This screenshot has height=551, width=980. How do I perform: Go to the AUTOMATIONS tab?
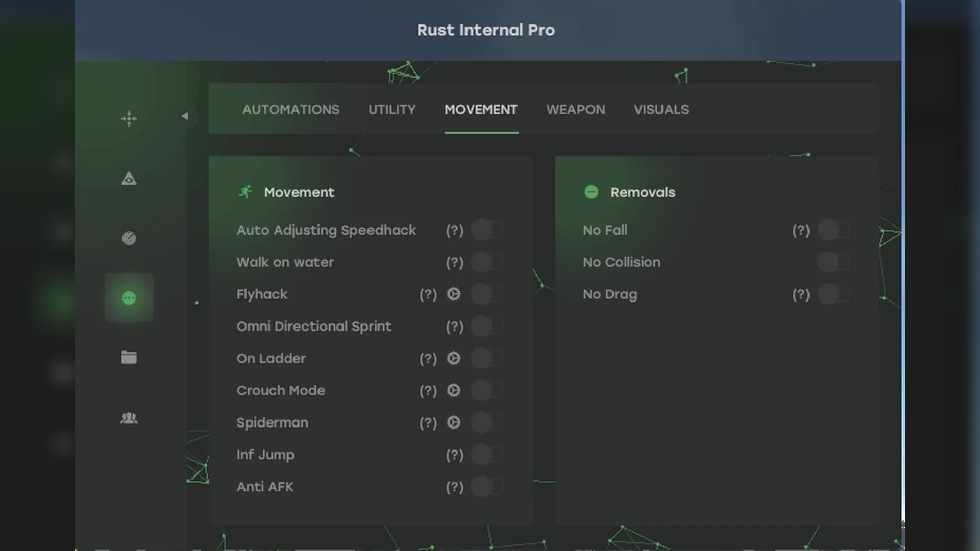pyautogui.click(x=290, y=110)
